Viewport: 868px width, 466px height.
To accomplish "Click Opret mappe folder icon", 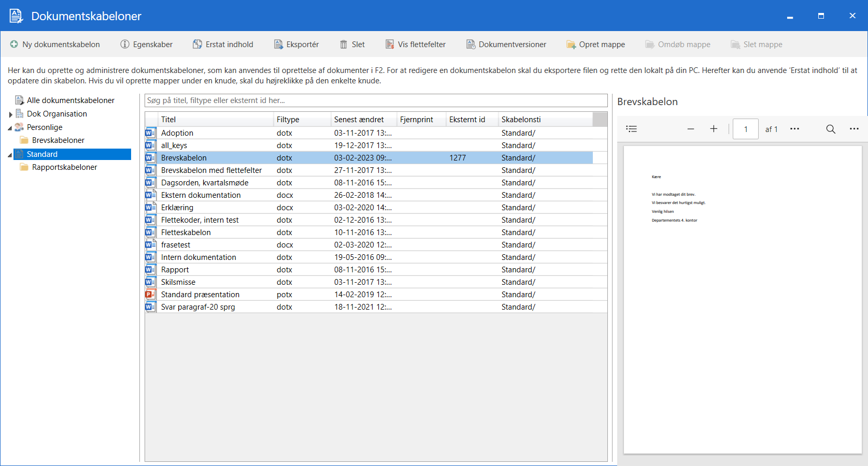I will tap(571, 45).
